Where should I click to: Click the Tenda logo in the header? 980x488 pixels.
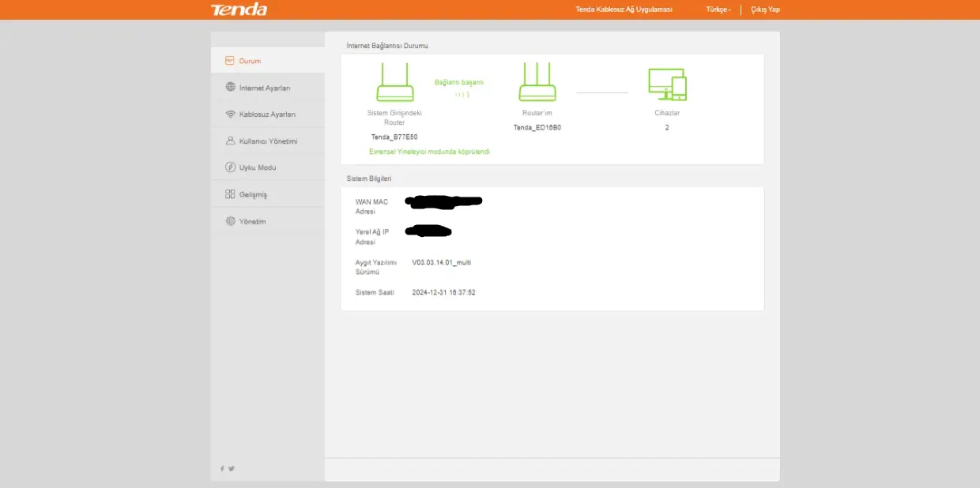[x=239, y=9]
